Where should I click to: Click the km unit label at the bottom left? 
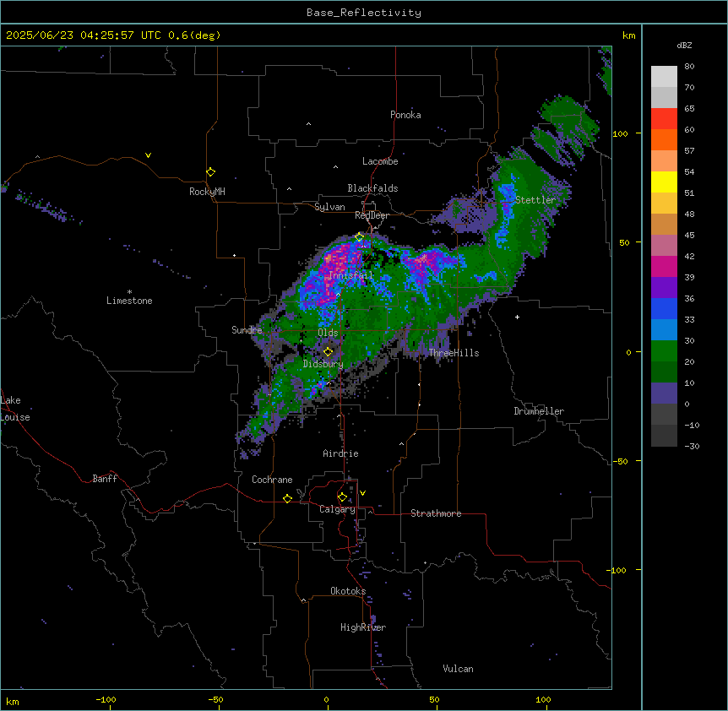click(13, 701)
